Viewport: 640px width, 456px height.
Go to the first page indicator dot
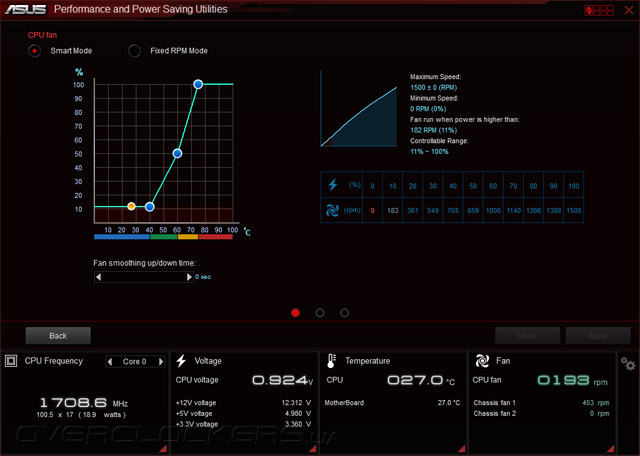click(x=296, y=313)
